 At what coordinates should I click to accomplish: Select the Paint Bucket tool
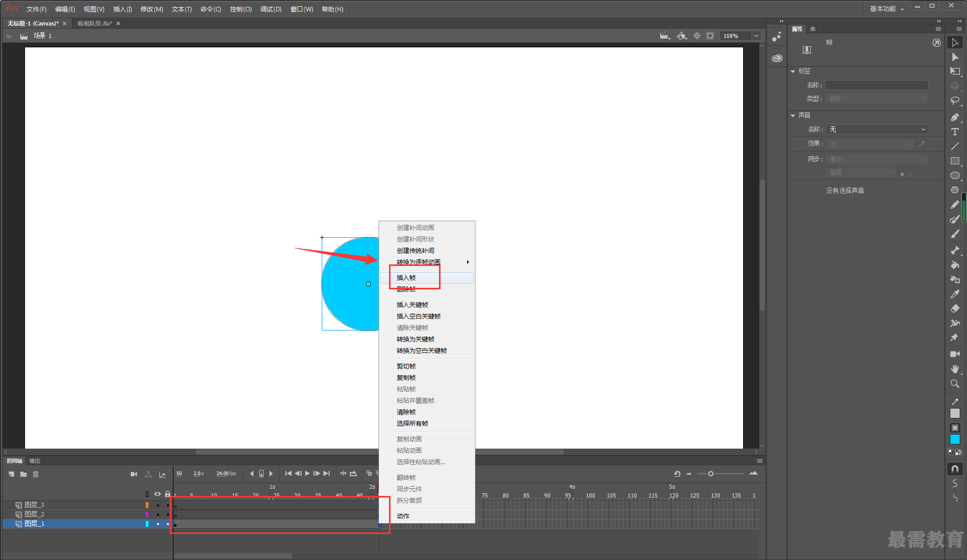pos(955,265)
